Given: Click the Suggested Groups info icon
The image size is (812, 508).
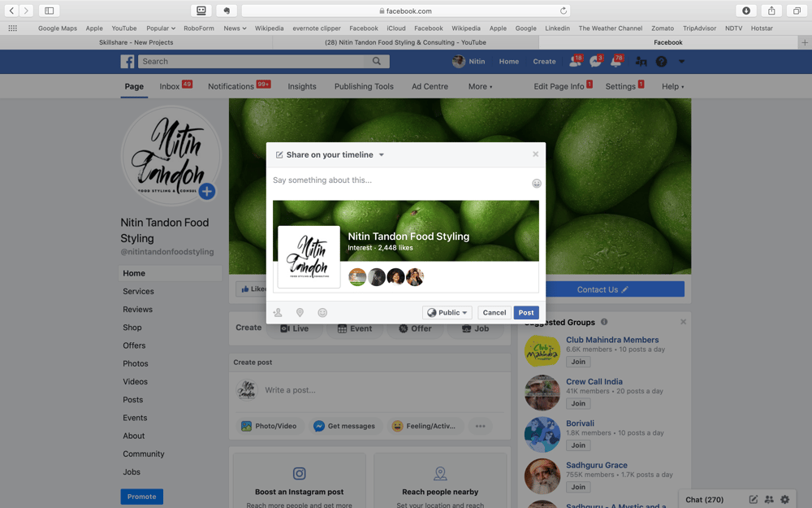Looking at the screenshot, I should click(604, 322).
